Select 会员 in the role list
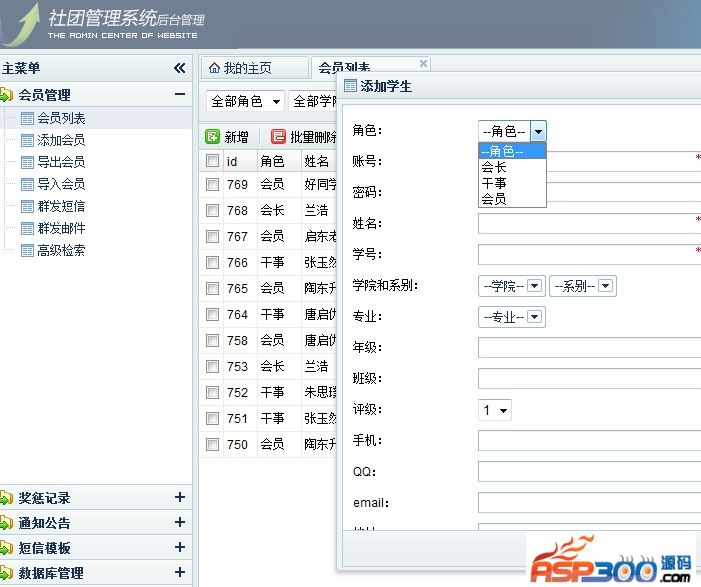Image resolution: width=701 pixels, height=587 pixels. tap(512, 199)
